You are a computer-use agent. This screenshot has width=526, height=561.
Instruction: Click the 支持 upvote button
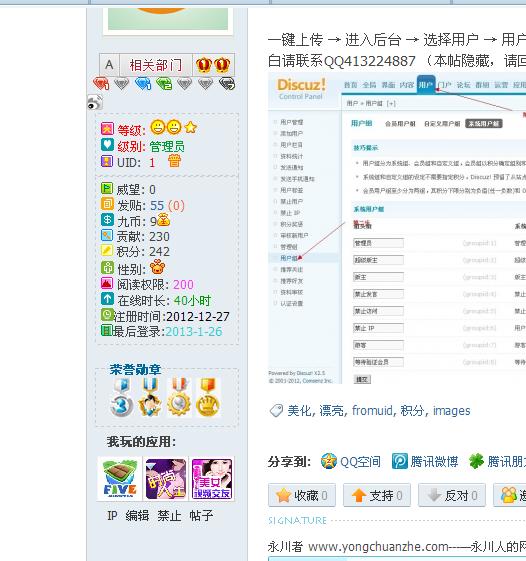pos(377,495)
